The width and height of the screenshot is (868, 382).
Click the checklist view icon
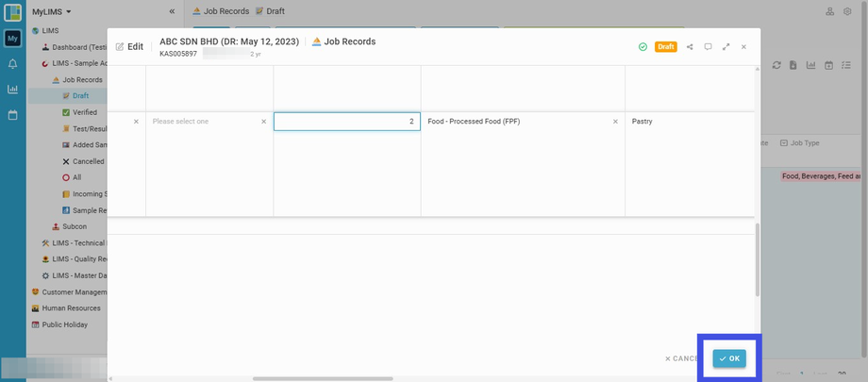(846, 65)
